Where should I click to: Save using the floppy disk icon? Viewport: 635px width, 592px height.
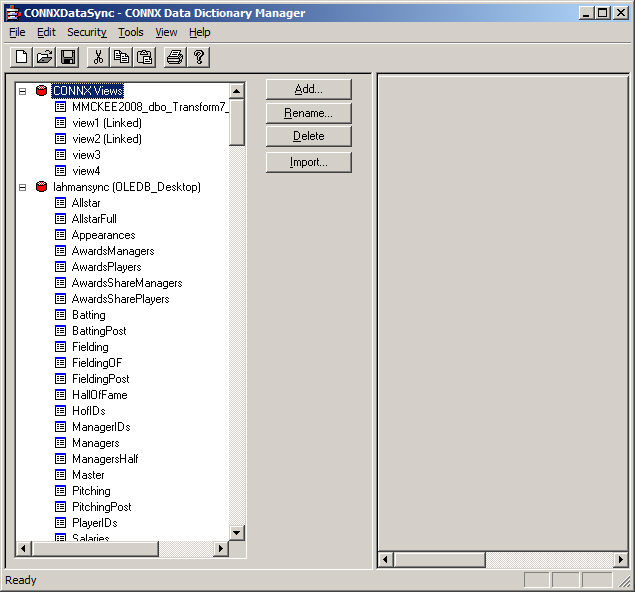click(68, 57)
